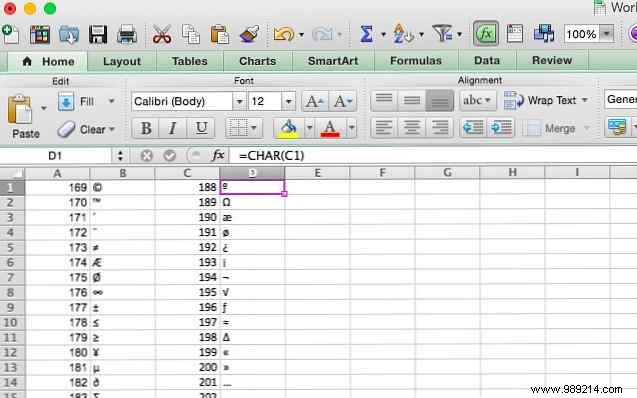Switch to the Tables tab

click(190, 61)
